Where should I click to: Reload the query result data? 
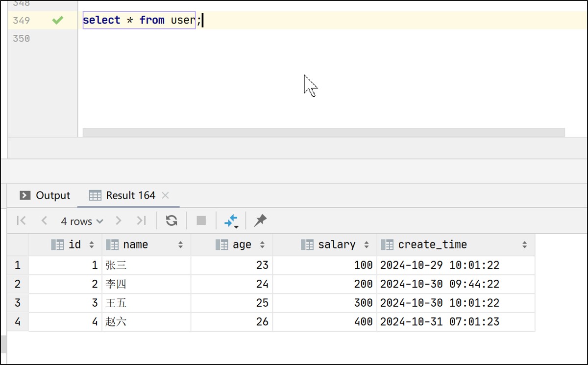point(171,221)
